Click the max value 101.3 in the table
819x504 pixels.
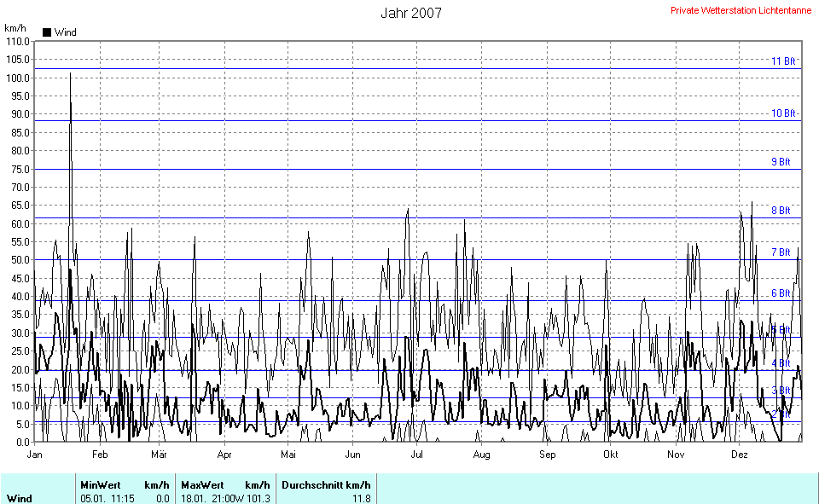tap(258, 498)
